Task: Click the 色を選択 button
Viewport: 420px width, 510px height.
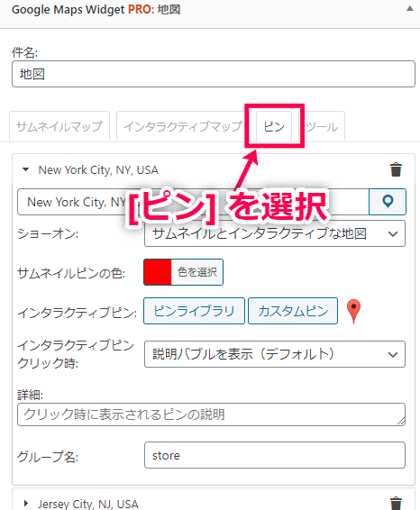Action: pos(197,272)
